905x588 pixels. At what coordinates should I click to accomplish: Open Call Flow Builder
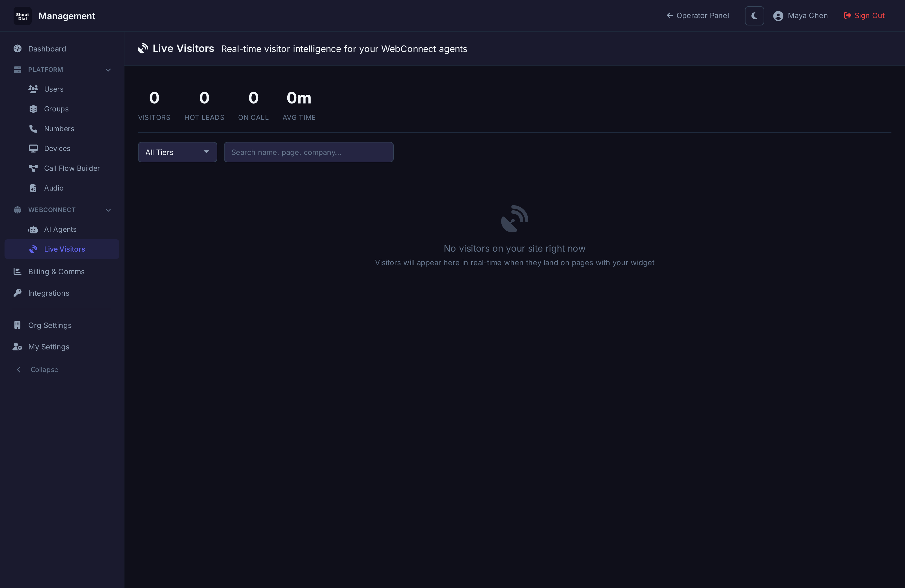[x=62, y=168]
